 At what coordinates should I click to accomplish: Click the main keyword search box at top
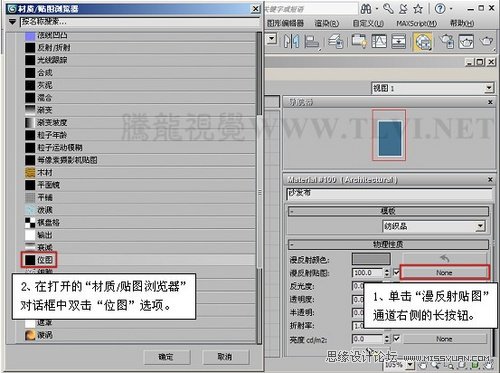tap(311, 9)
